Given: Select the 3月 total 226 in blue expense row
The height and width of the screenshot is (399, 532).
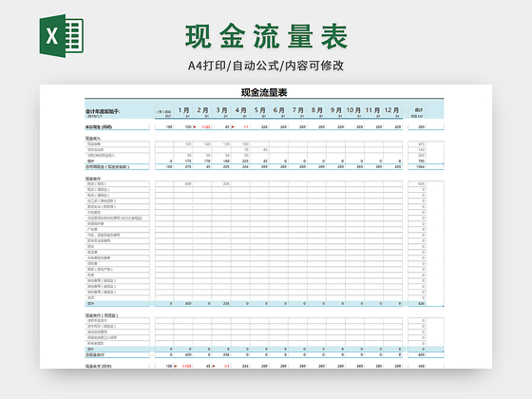Looking at the screenshot, I should tap(226, 304).
